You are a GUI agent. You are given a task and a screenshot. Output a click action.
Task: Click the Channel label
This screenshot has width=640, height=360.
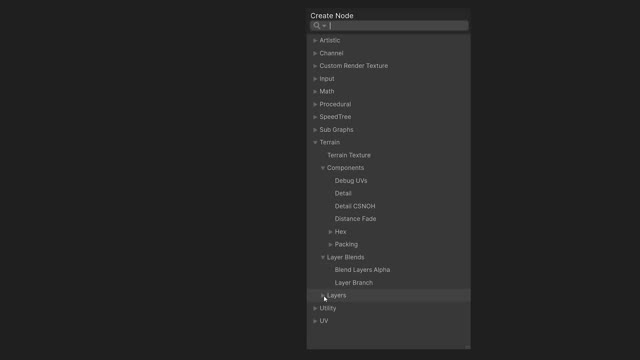331,53
